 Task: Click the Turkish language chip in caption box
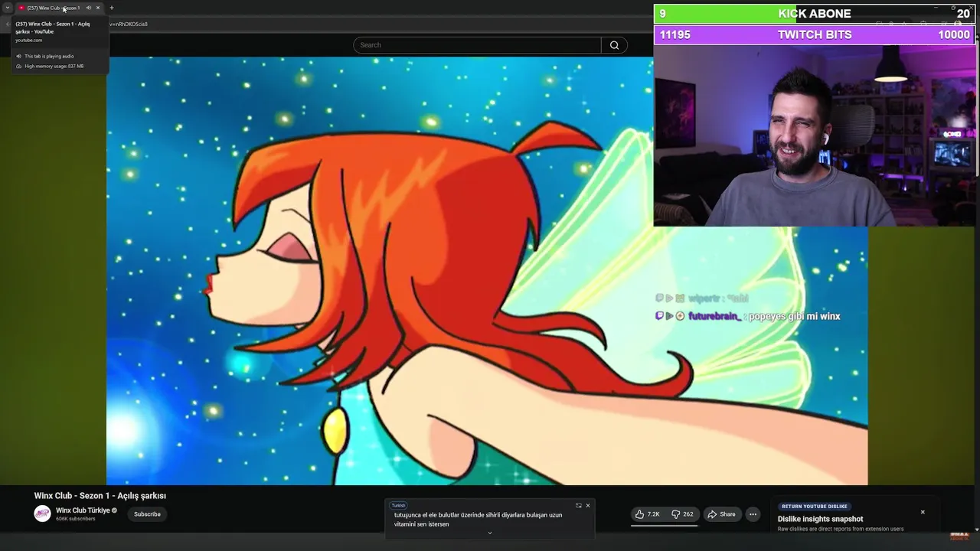click(398, 505)
